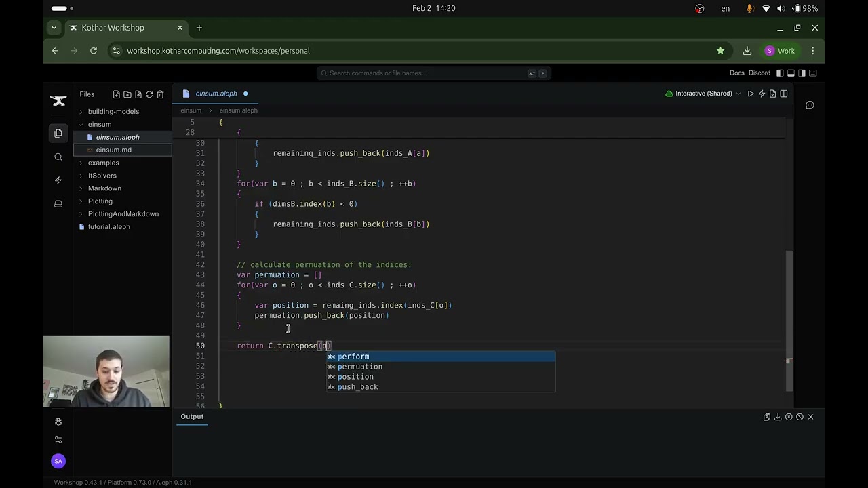Click the einsum breadcrumb segment

pos(191,110)
